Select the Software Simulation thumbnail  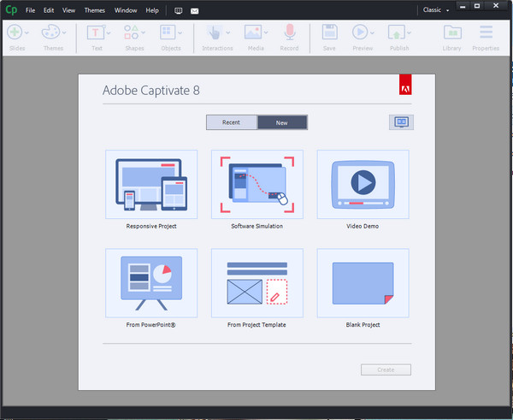257,184
